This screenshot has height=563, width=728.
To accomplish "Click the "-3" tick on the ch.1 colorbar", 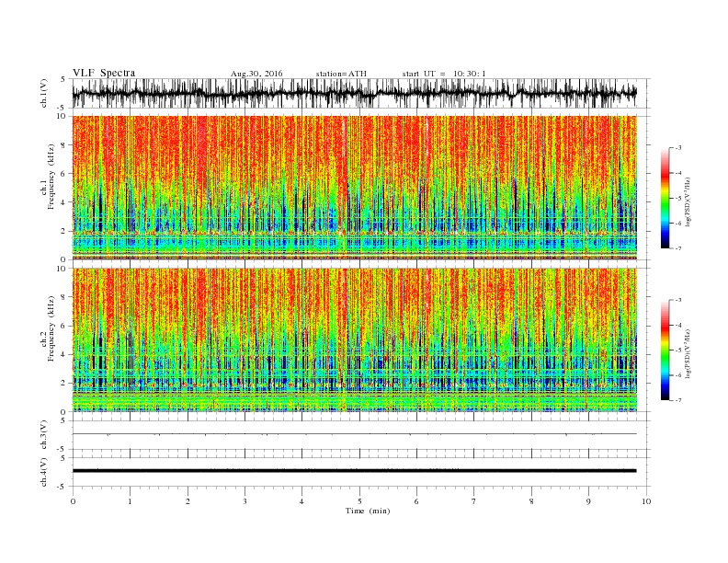I will (678, 148).
